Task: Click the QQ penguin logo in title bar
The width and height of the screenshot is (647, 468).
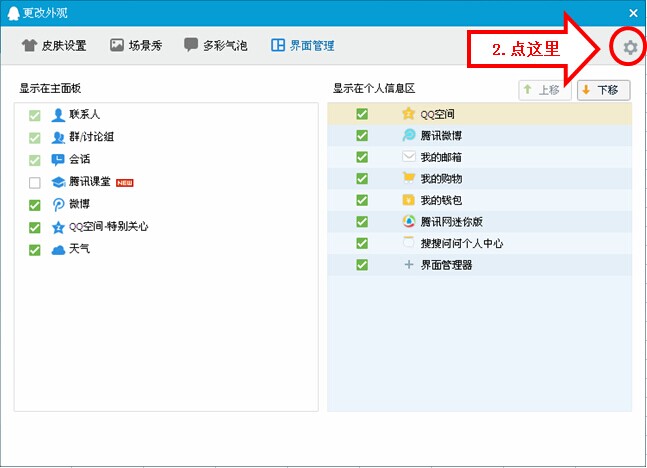Action: (x=14, y=13)
